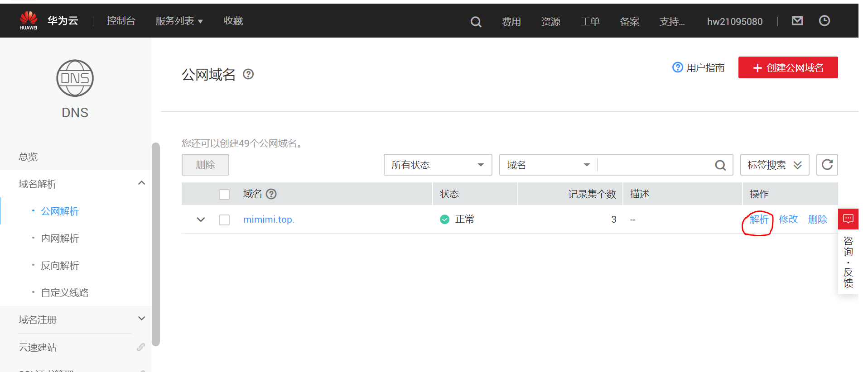Viewport: 868px width, 372px height.
Task: Click 解析 for mimimi.top.
Action: pyautogui.click(x=759, y=219)
